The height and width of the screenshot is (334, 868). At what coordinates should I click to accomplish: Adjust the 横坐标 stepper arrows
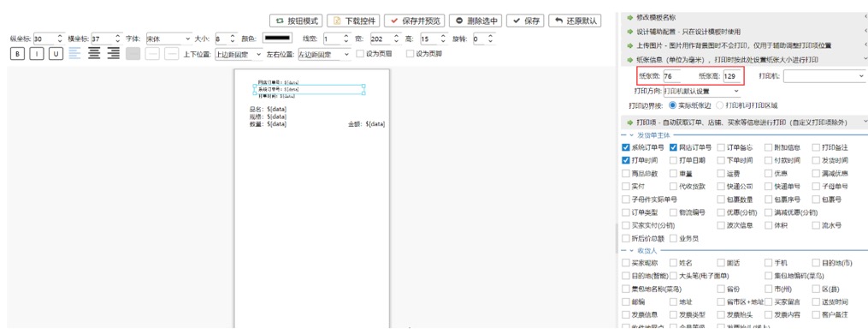117,39
